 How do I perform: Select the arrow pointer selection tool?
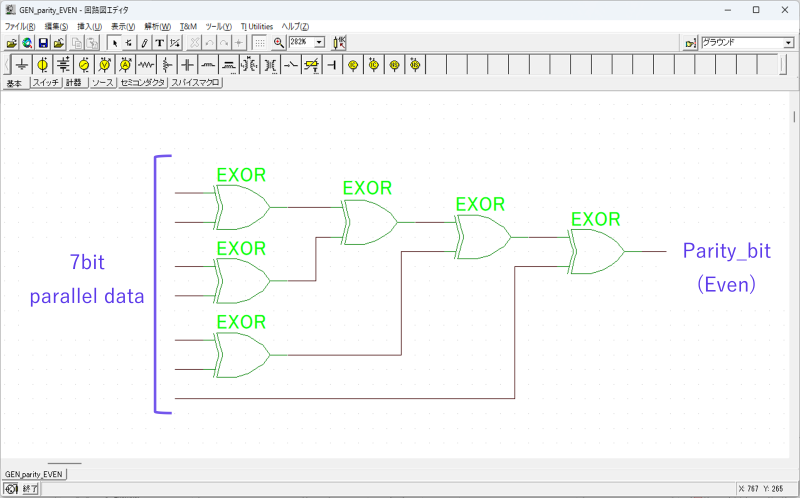click(114, 43)
